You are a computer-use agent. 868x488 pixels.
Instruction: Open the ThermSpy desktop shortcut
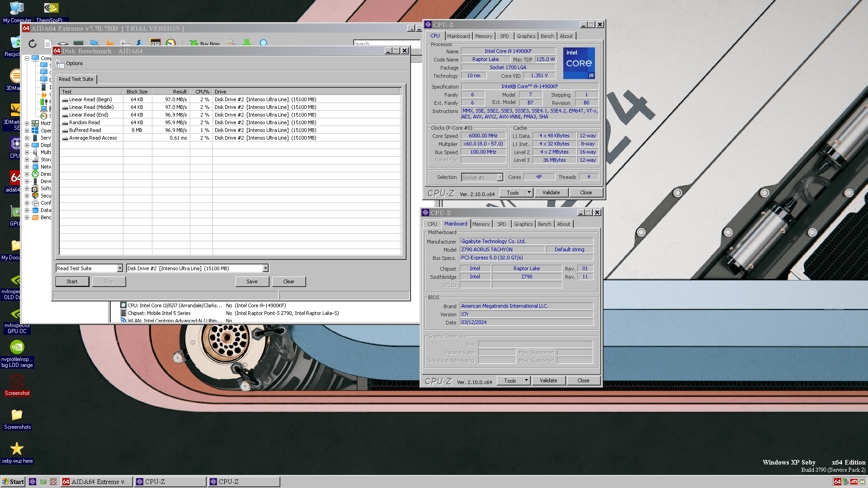tap(51, 8)
